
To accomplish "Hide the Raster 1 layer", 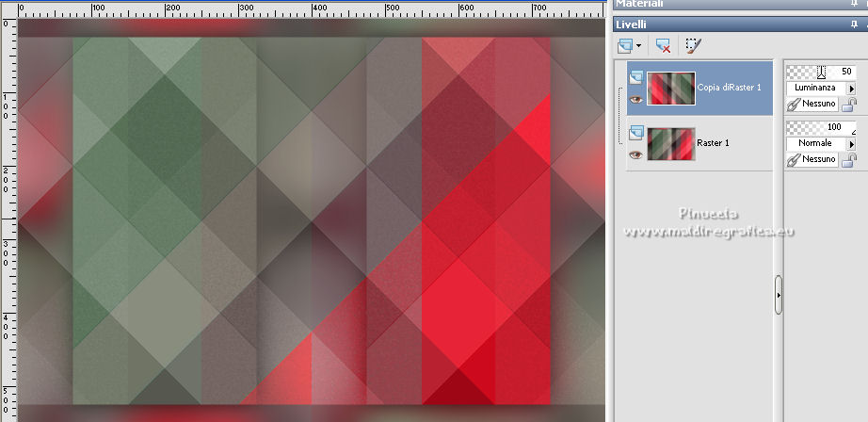I will pos(636,155).
